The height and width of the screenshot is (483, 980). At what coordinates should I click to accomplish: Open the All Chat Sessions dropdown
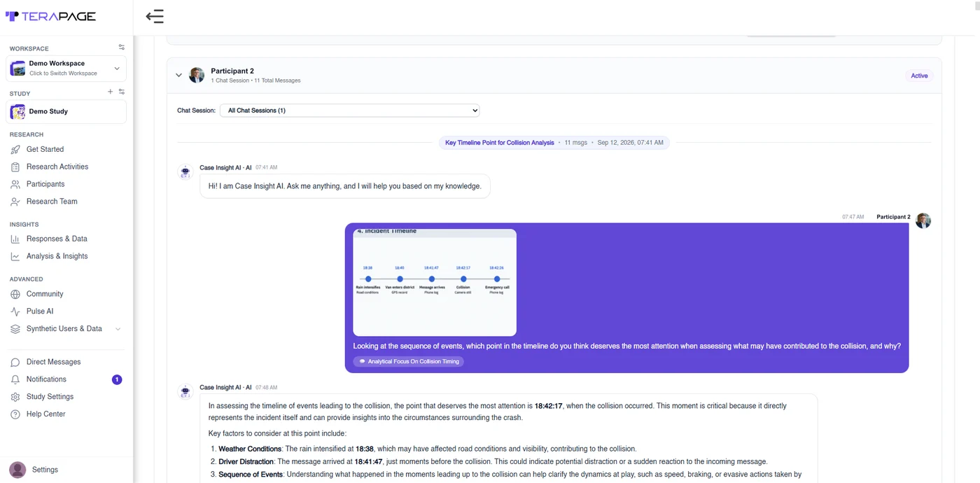349,111
